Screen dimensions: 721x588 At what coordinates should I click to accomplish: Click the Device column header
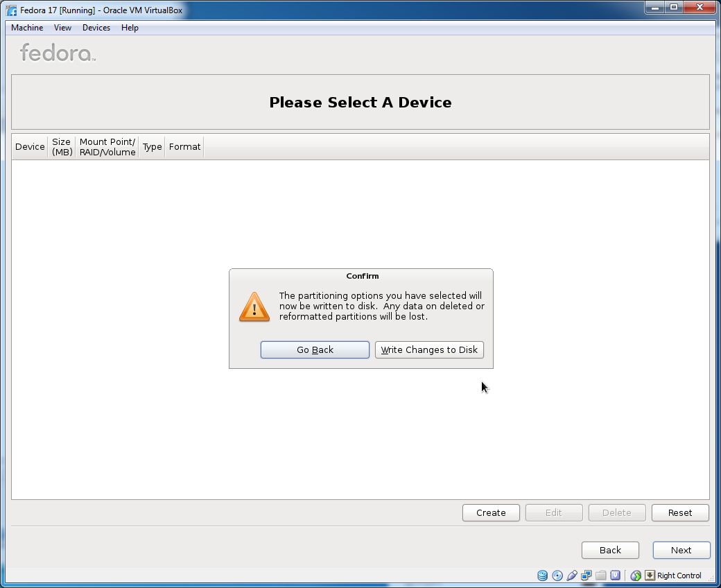click(x=30, y=147)
